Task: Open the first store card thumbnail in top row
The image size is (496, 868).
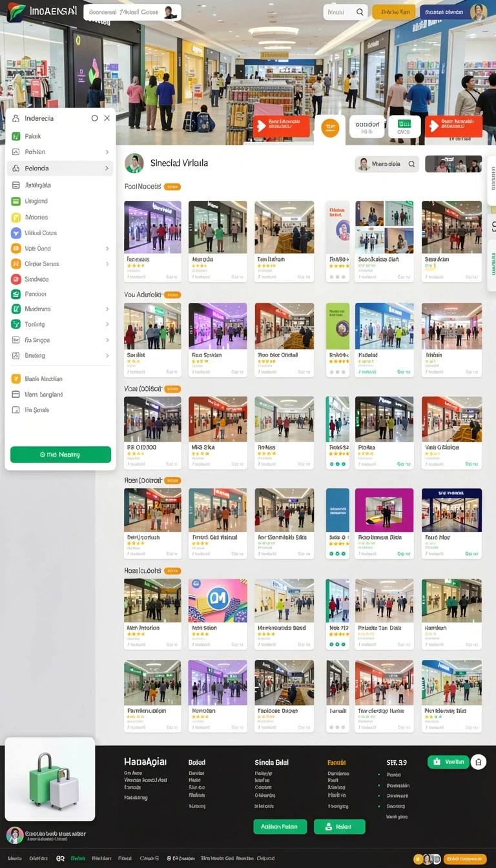Action: (153, 227)
